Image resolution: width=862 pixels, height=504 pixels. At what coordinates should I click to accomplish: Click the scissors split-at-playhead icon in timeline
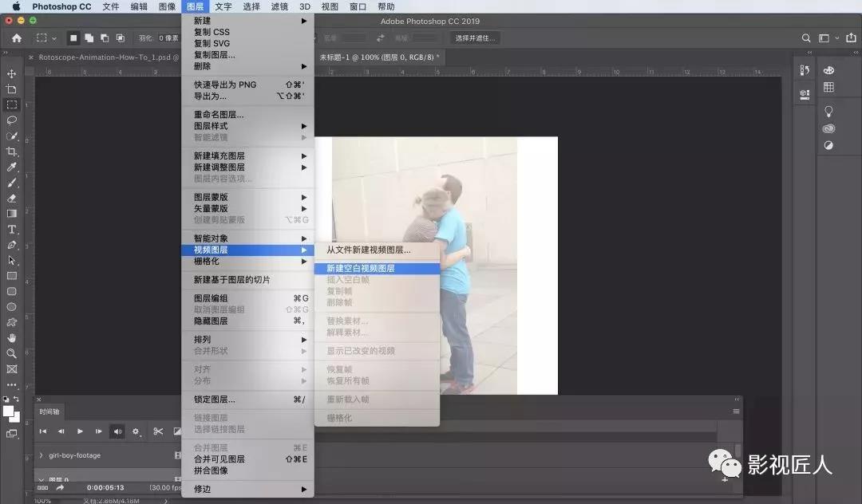pos(158,431)
